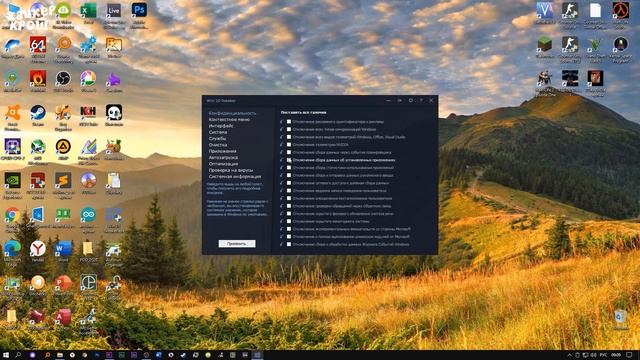Select the 'Оптимизация' section
Viewport: 640px width, 360px height.
coord(223,164)
